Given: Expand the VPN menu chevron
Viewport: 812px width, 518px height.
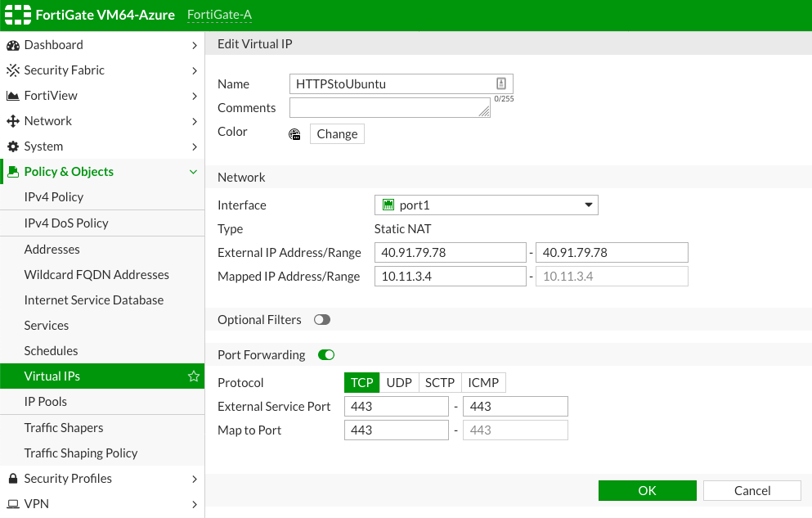Looking at the screenshot, I should (195, 505).
